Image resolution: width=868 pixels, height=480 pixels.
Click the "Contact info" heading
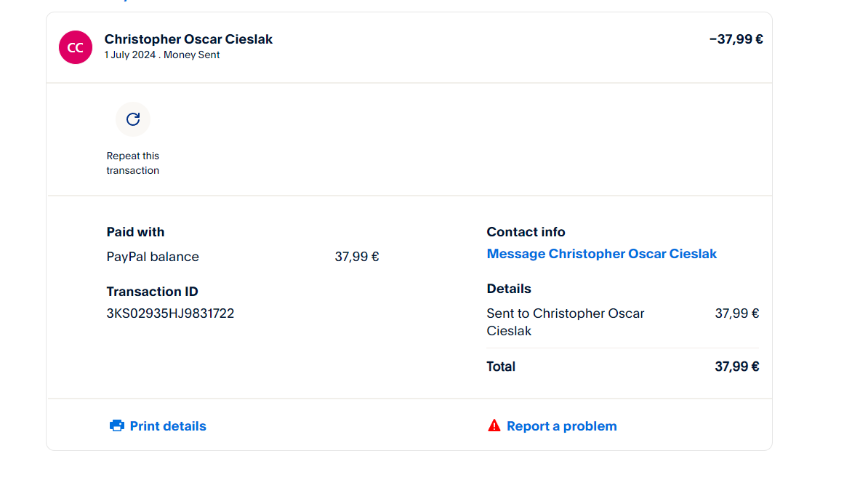click(526, 232)
